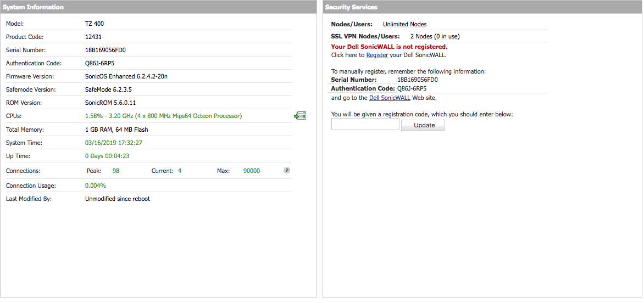Click 2 Nodes (0 in use)
The width and height of the screenshot is (644, 303).
click(435, 36)
